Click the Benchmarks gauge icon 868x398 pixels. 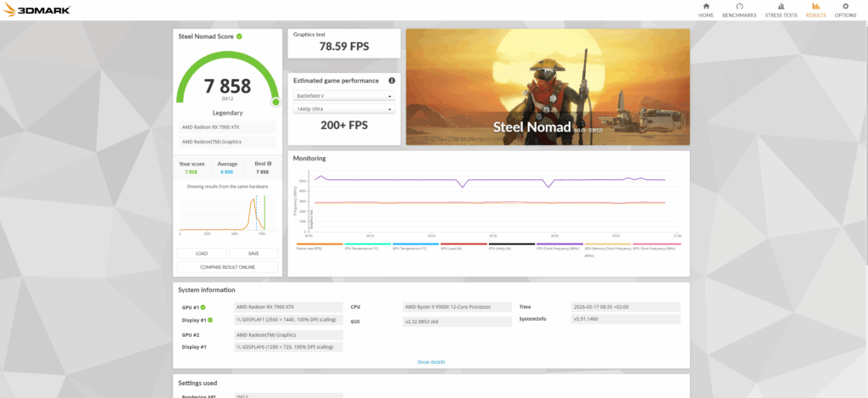tap(739, 6)
